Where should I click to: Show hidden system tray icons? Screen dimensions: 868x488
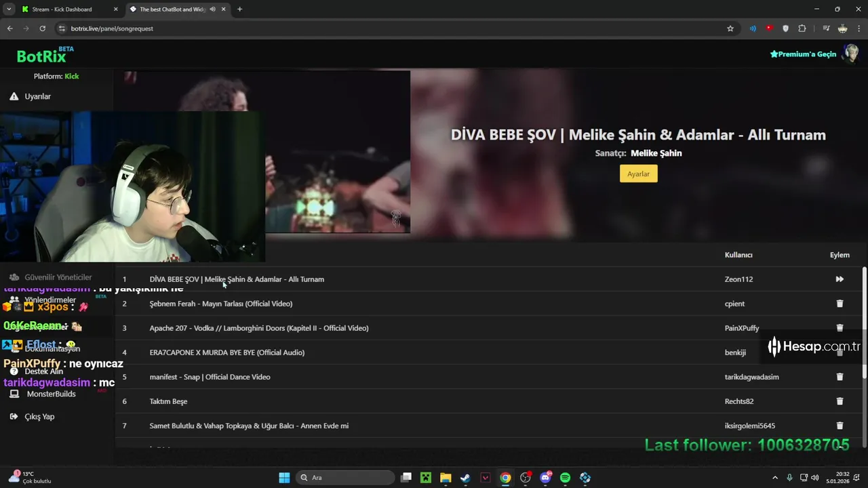(775, 478)
